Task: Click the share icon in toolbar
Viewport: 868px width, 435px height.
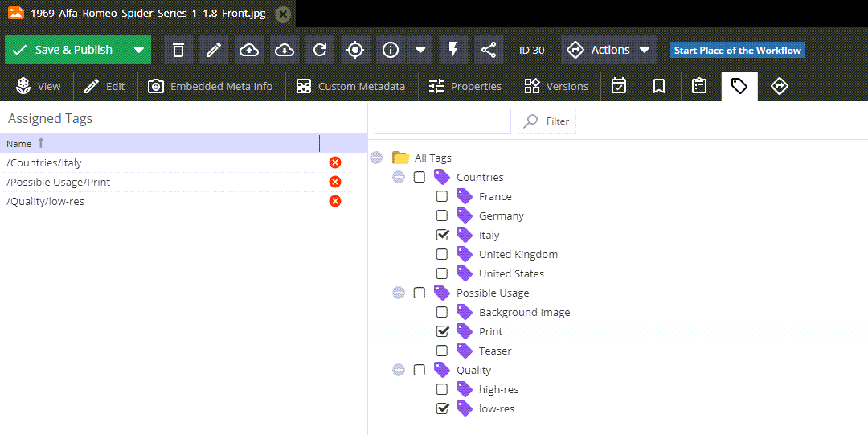Action: (x=489, y=50)
